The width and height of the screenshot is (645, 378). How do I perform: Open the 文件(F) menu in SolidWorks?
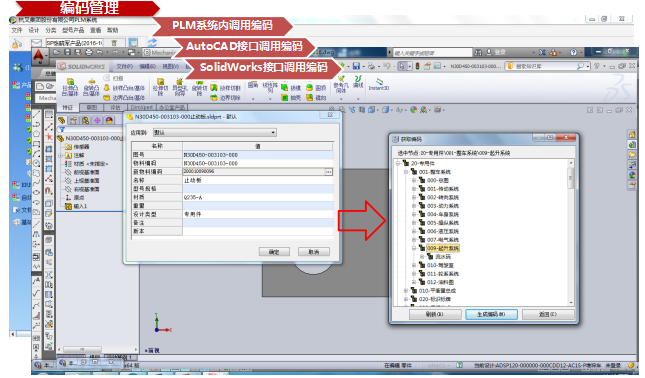124,66
